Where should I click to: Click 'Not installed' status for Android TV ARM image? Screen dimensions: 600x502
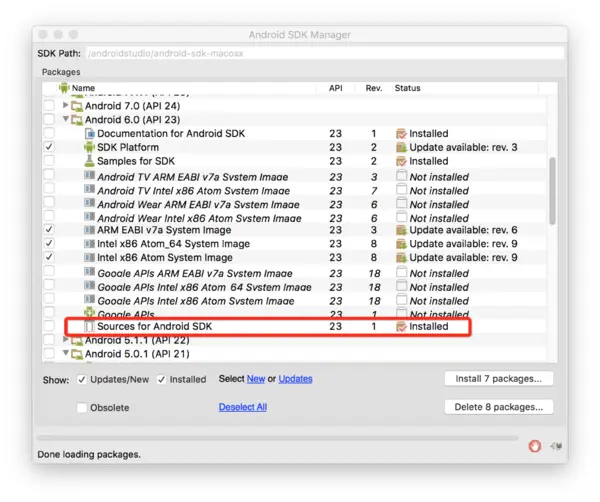pyautogui.click(x=439, y=177)
